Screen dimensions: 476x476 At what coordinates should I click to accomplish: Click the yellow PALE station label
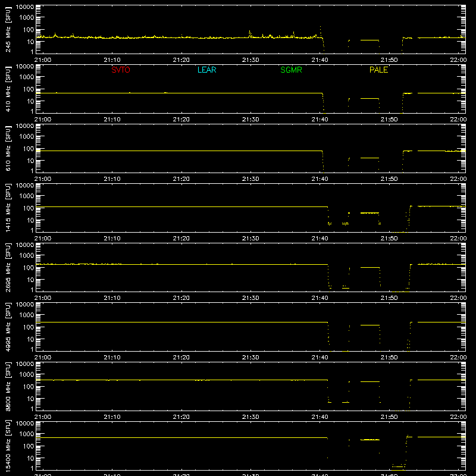point(378,70)
